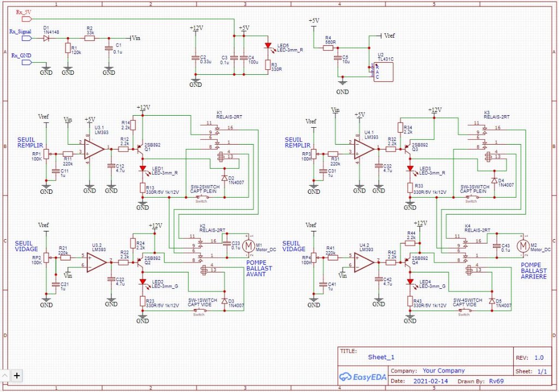559x392 pixels.
Task: Click the LED5 diode symbol
Action: coord(267,46)
